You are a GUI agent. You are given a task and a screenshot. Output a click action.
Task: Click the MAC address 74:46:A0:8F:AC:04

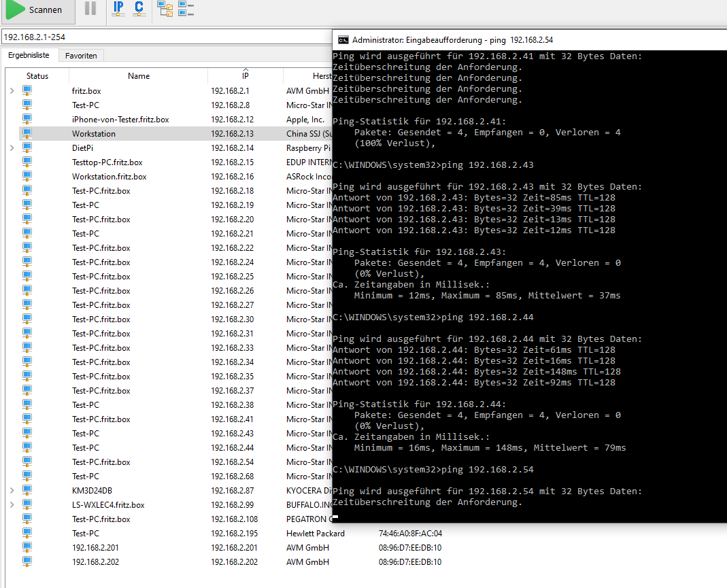click(x=410, y=534)
